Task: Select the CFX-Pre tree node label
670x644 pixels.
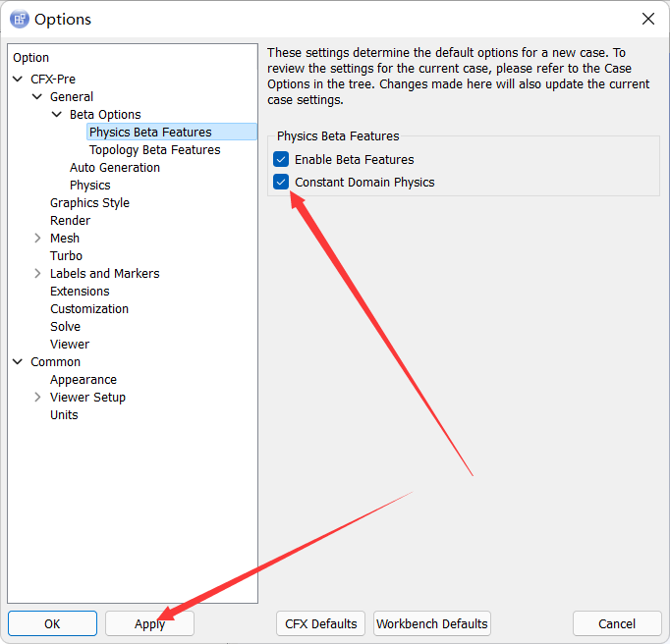Action: point(52,79)
